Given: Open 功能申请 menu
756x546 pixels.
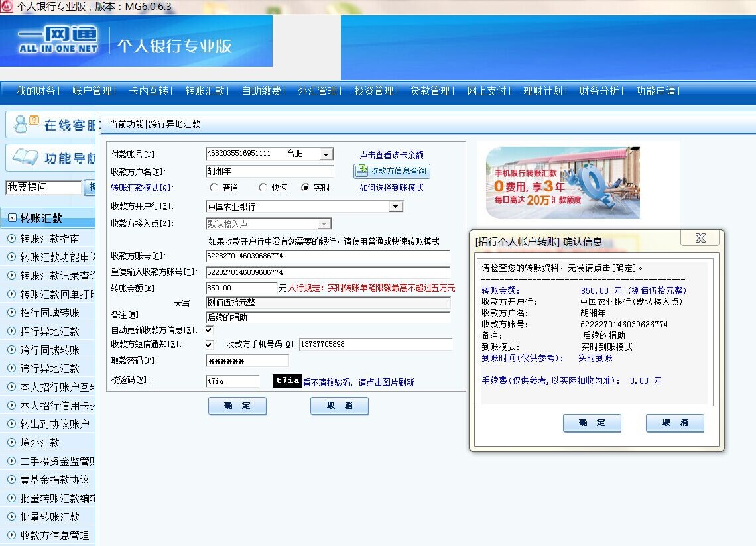Looking at the screenshot, I should [x=657, y=91].
